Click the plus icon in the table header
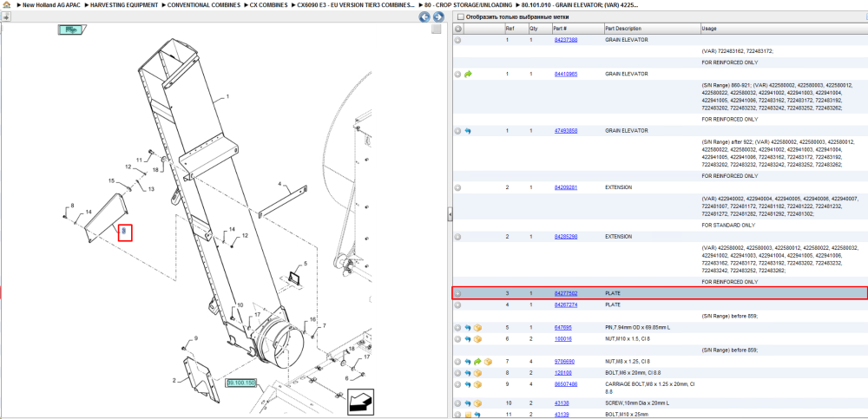This screenshot has height=419, width=868. (x=457, y=29)
